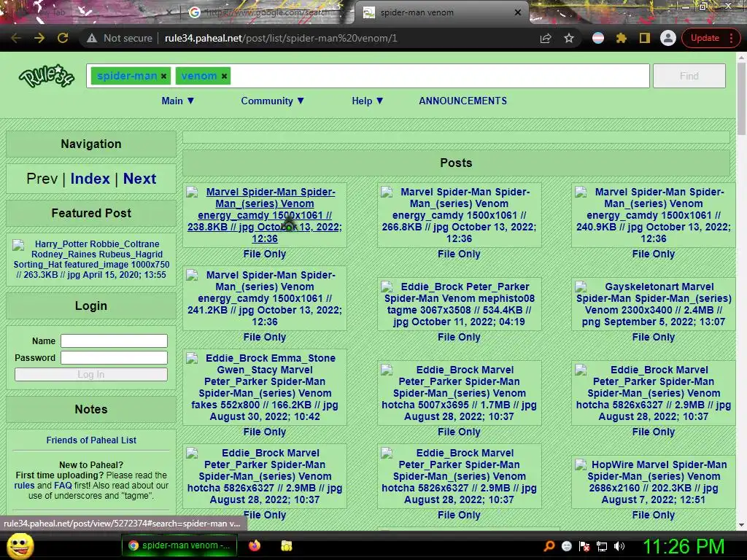Open the energy_camdy 241.2KB post link
Viewport: 747px width, 560px height.
[x=264, y=298]
